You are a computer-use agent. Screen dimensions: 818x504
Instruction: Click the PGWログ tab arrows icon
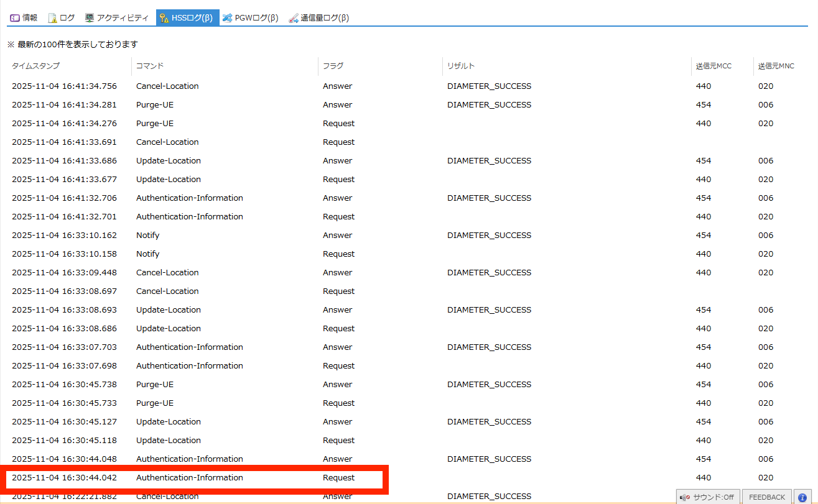pyautogui.click(x=228, y=18)
